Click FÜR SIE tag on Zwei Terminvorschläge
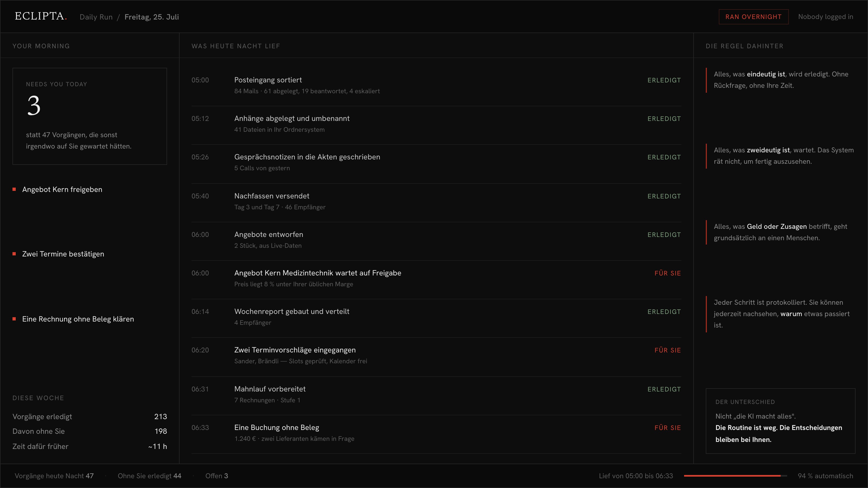Viewport: 868px width, 488px height. tap(668, 350)
